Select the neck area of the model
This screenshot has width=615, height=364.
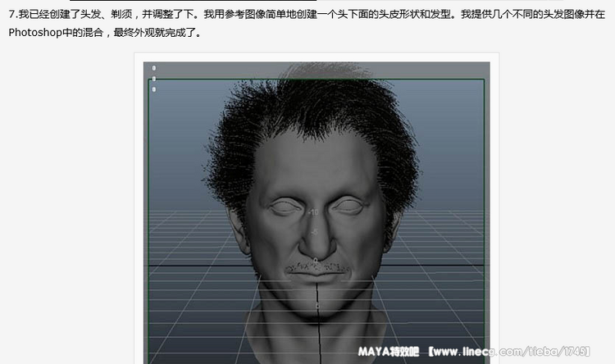(317, 336)
